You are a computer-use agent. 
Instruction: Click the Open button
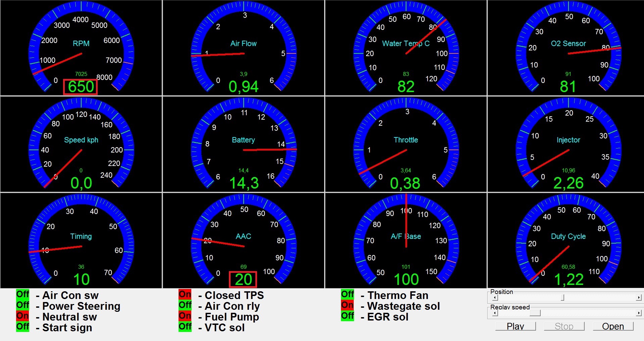click(613, 326)
